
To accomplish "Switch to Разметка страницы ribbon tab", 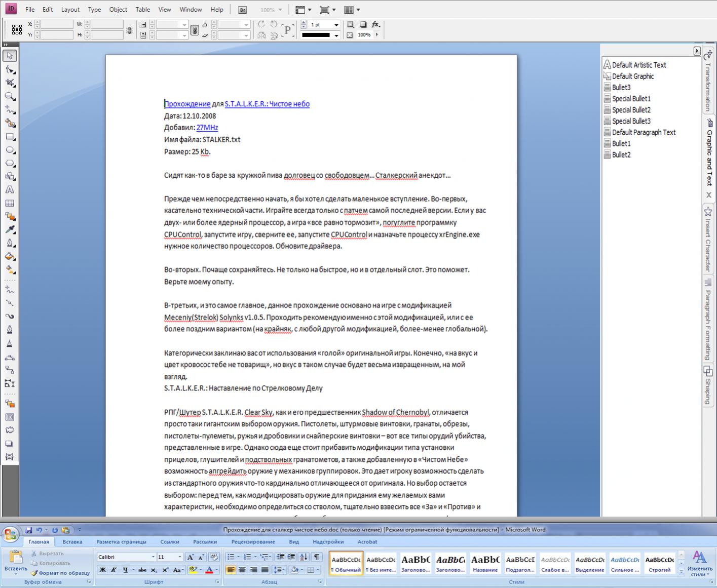I will tap(121, 541).
